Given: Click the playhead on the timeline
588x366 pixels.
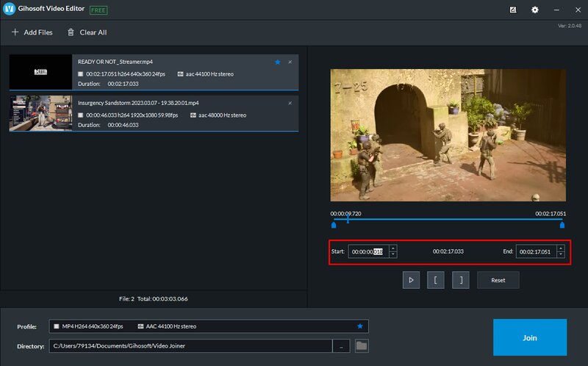Looking at the screenshot, I should click(348, 218).
